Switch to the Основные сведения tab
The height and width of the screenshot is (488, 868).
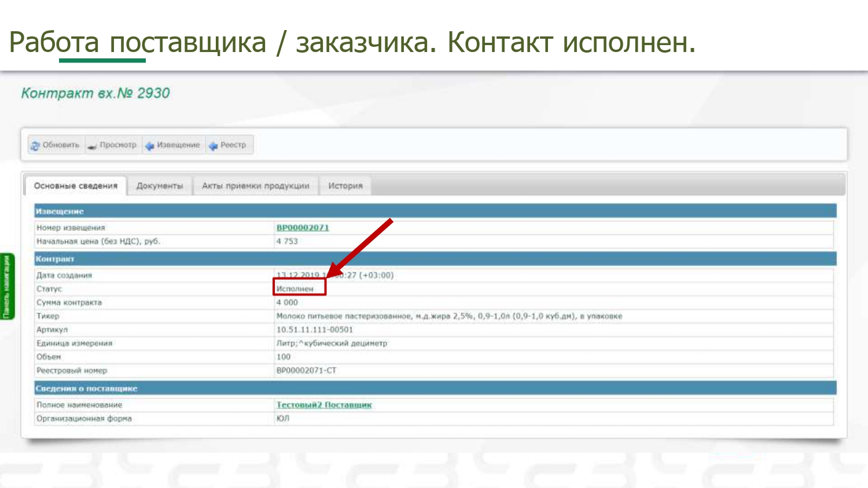[x=76, y=186]
